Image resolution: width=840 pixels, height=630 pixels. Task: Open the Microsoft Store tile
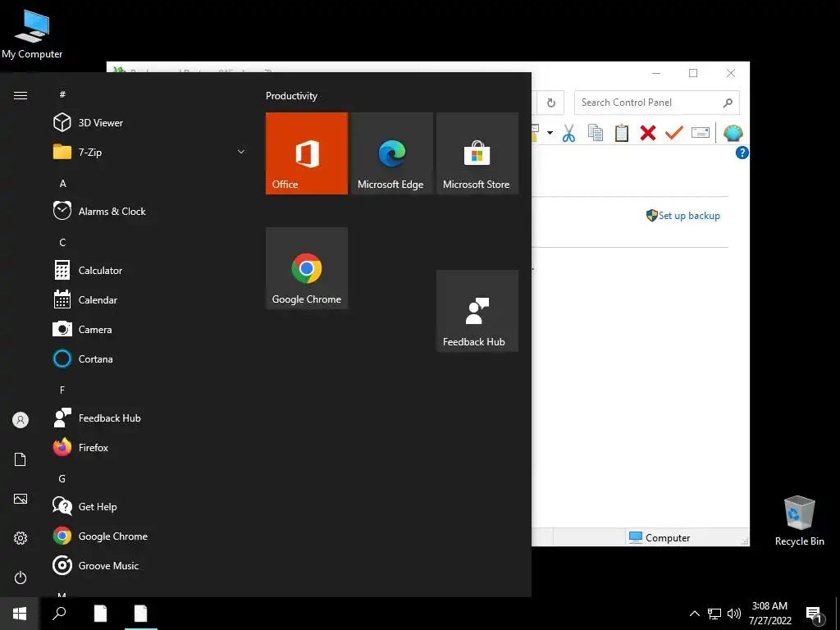point(477,153)
